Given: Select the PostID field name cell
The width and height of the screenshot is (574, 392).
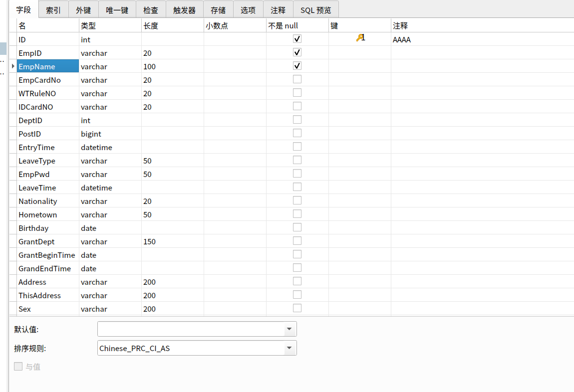Looking at the screenshot, I should [47, 134].
